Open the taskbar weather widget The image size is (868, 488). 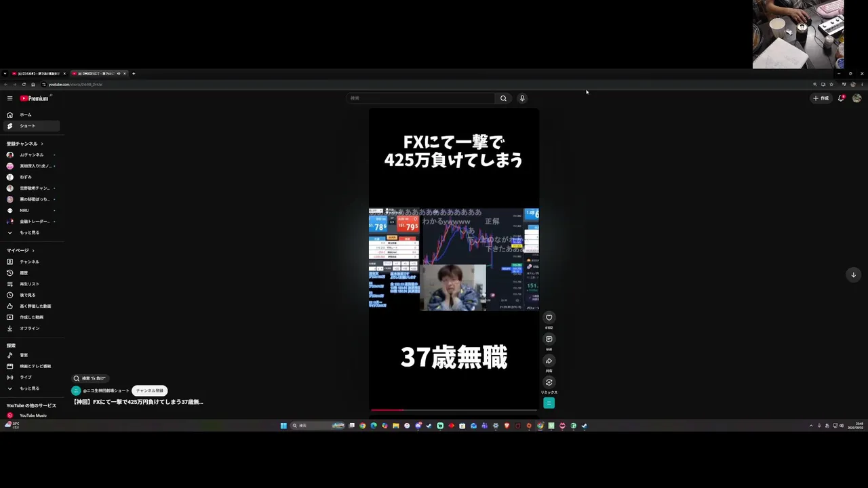(x=12, y=425)
